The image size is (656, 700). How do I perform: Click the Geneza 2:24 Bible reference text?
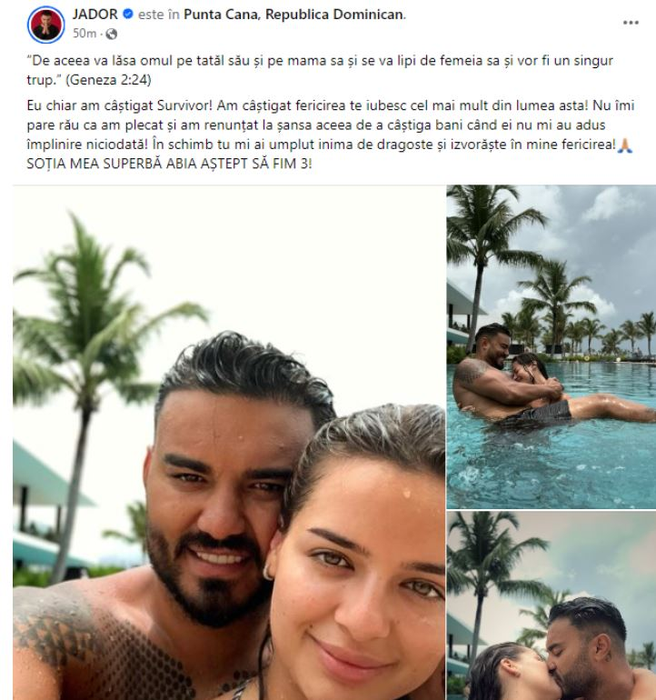tap(109, 80)
